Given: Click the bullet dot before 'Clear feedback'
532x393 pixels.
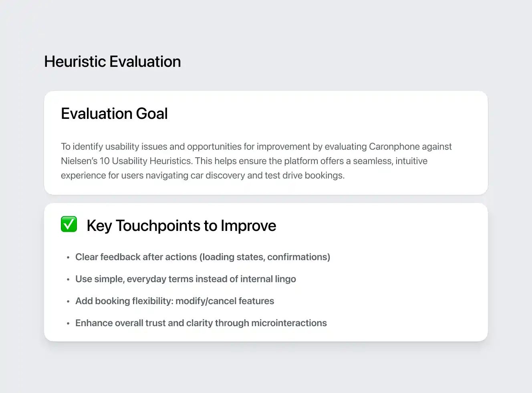Looking at the screenshot, I should 68,257.
